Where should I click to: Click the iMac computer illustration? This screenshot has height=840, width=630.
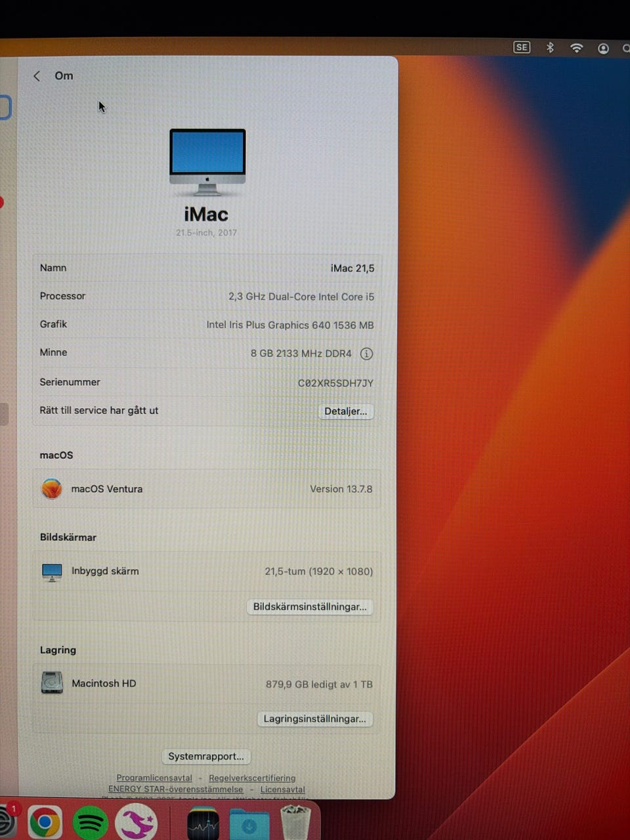point(207,162)
